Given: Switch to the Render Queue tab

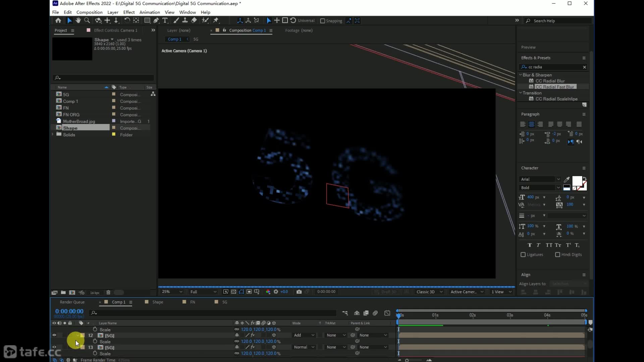Looking at the screenshot, I should coord(72,302).
